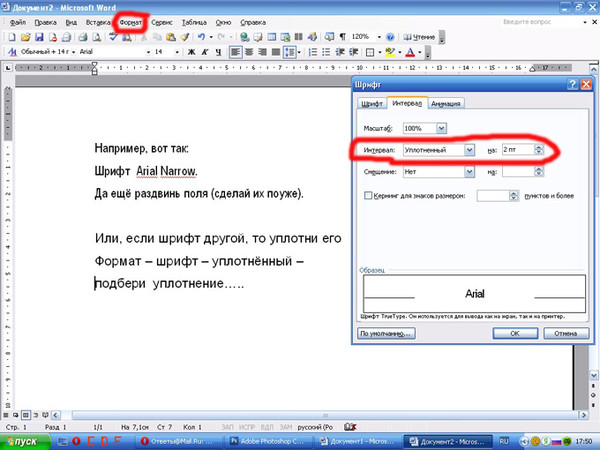The width and height of the screenshot is (600, 450).
Task: Switch to Документ1 taskbar item
Action: click(x=359, y=442)
